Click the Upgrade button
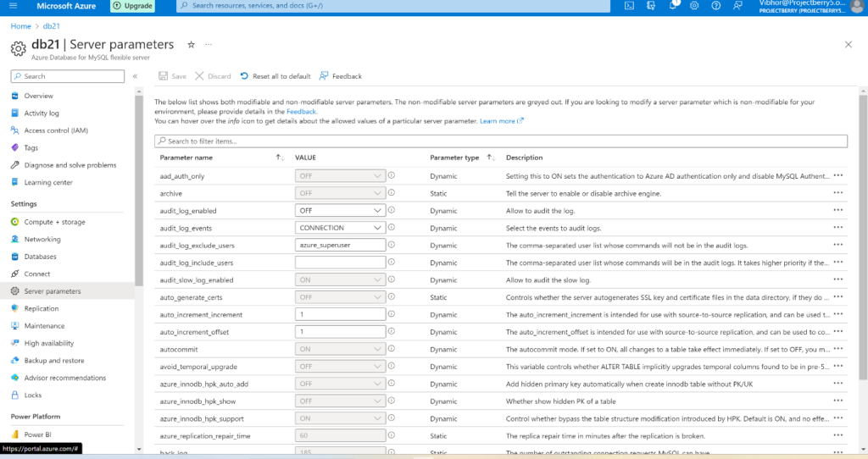Screen dimensions: 868x459 [133, 6]
